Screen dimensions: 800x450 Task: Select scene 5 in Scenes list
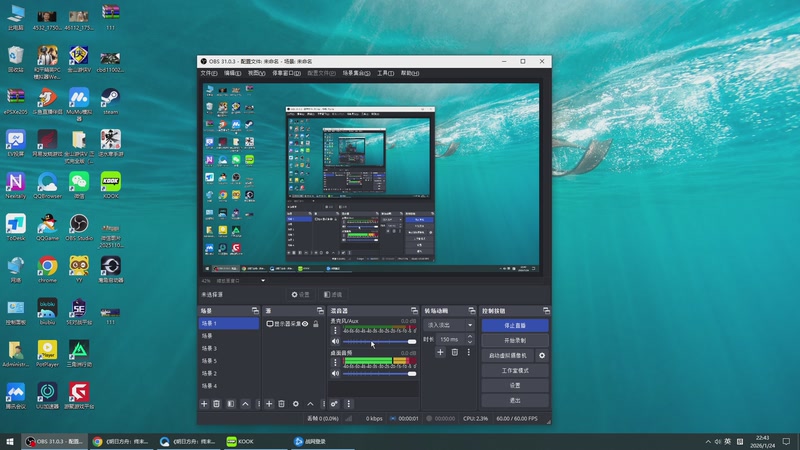pyautogui.click(x=229, y=361)
